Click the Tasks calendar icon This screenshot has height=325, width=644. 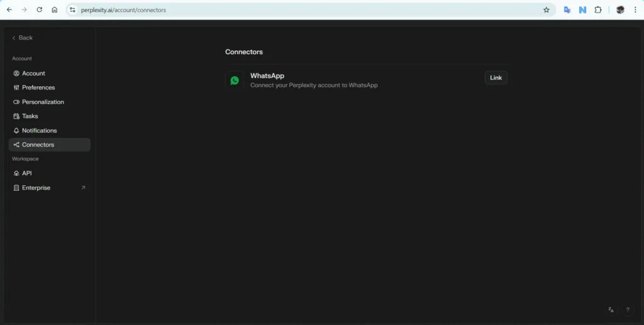[x=16, y=116]
